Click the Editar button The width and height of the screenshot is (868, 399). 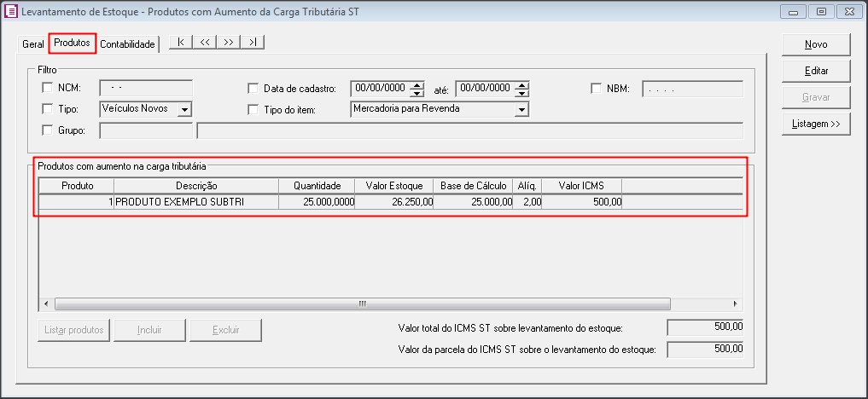816,71
